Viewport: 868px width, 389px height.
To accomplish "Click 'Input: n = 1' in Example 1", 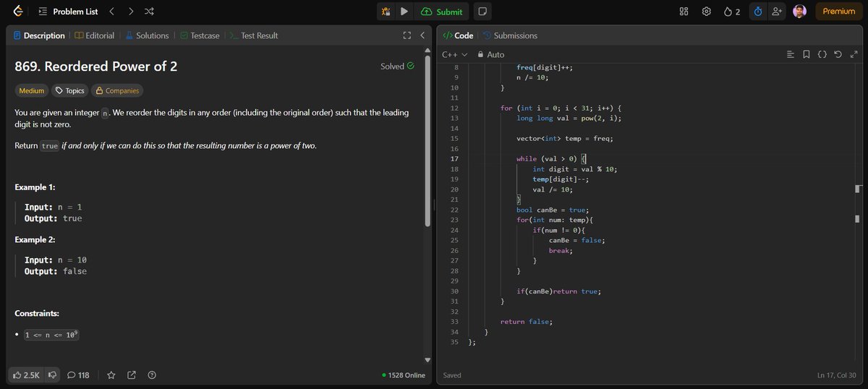I will point(53,207).
